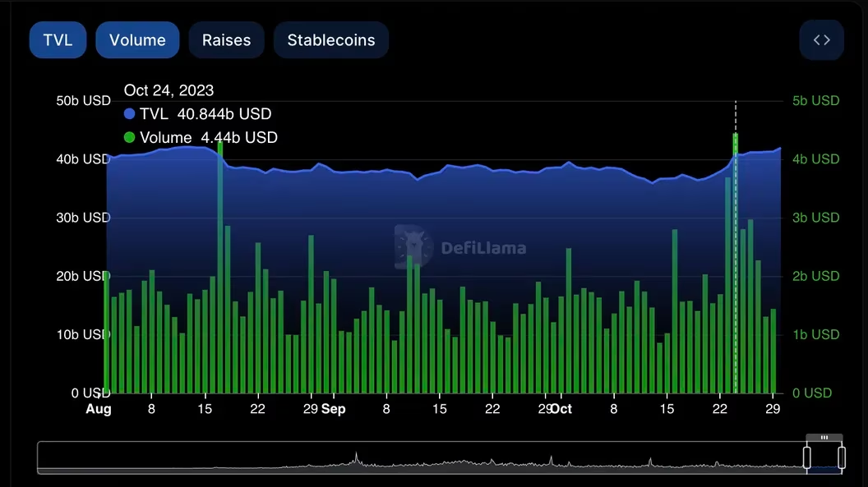Toggle the Volume chart series
This screenshot has width=868, height=487.
click(x=137, y=40)
